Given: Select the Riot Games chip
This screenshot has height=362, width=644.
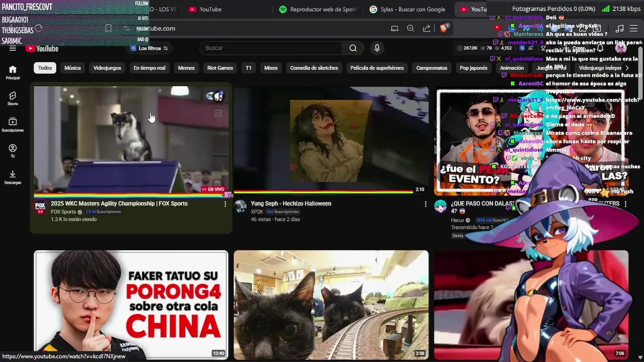Looking at the screenshot, I should (220, 68).
